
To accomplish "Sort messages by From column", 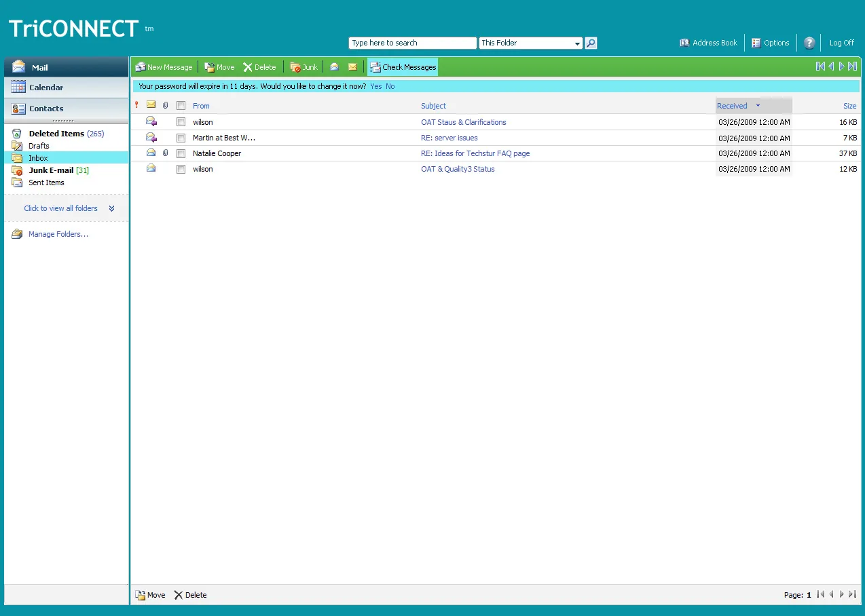I will click(x=201, y=106).
